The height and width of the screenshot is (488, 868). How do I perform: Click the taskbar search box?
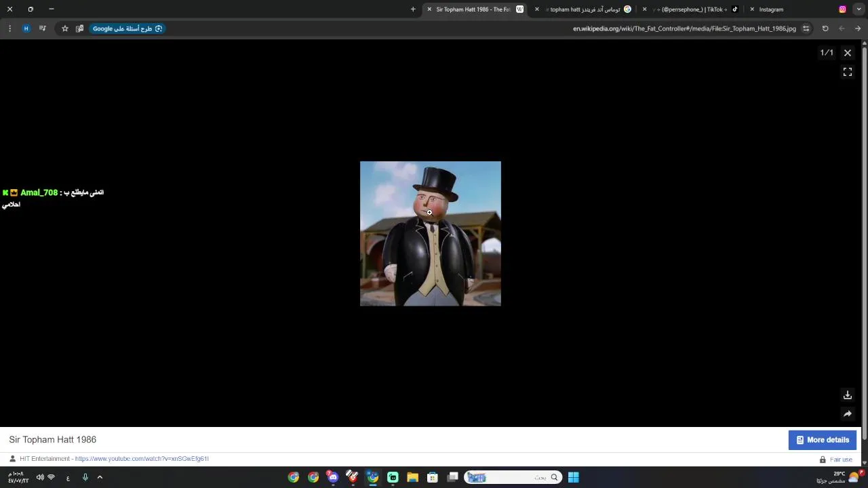(x=513, y=477)
